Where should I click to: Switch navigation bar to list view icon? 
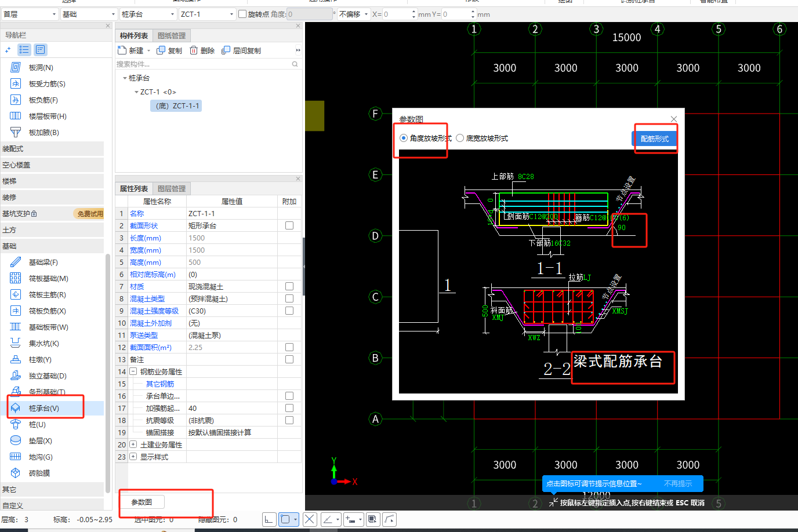[x=24, y=50]
